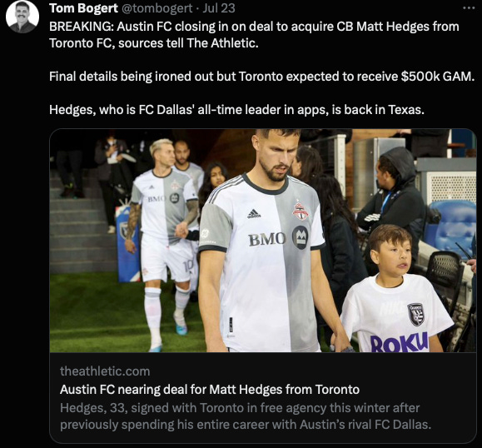
Task: Click the card description starting 'Hedges, 33, signed'
Action: [x=246, y=416]
